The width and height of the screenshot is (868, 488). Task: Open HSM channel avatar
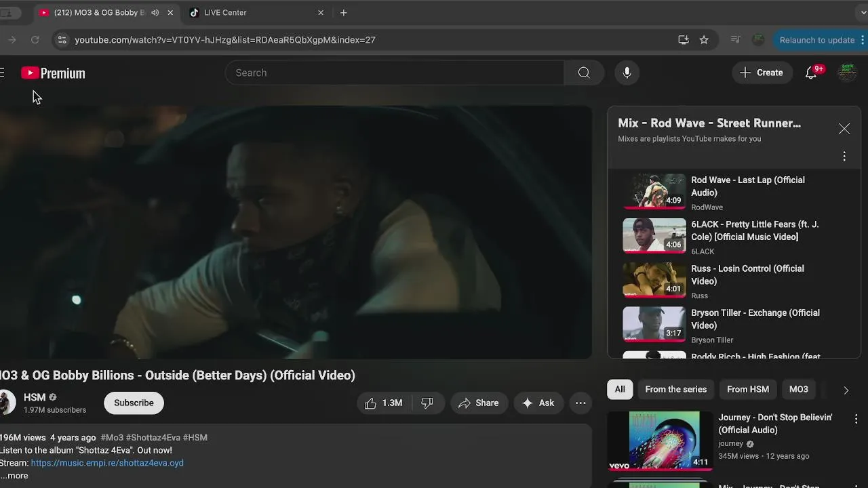click(7, 403)
